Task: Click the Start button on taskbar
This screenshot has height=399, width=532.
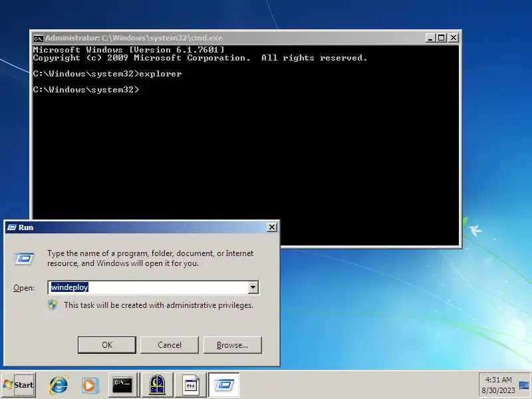Action: point(19,385)
